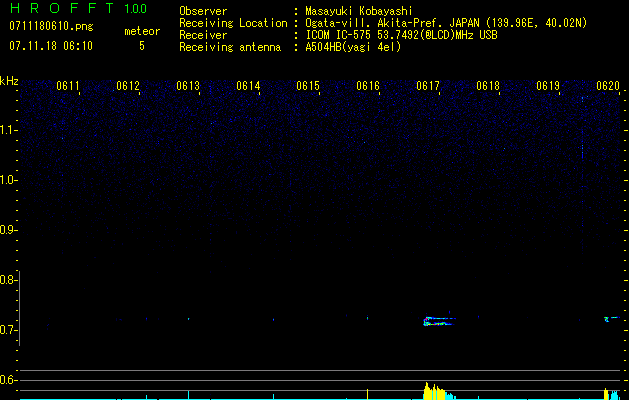Click the Receiver field label

(x=203, y=35)
